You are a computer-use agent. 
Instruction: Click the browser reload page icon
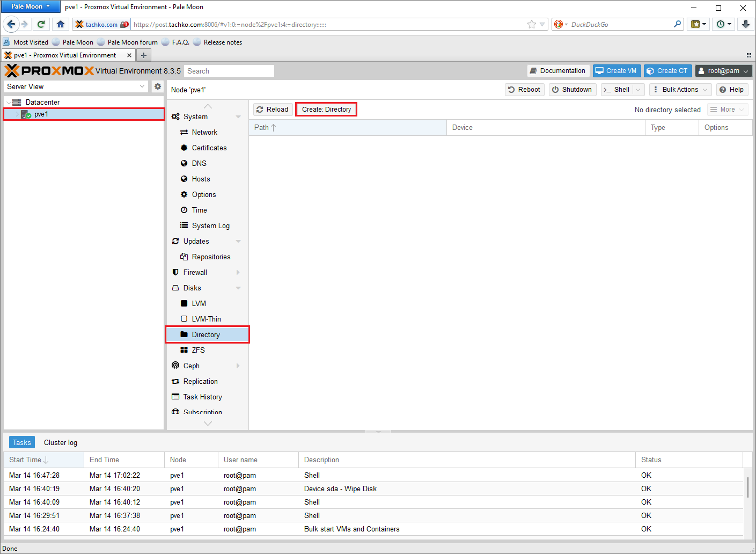pos(41,24)
